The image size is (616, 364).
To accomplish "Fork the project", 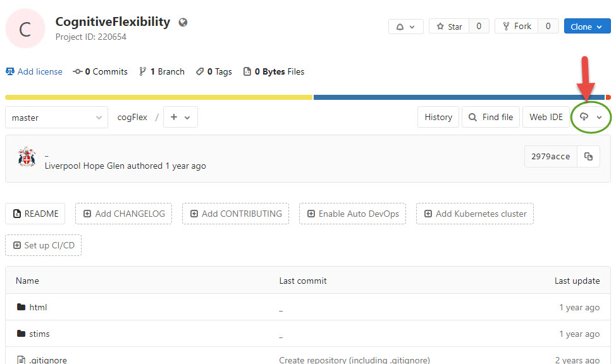I will coord(517,27).
